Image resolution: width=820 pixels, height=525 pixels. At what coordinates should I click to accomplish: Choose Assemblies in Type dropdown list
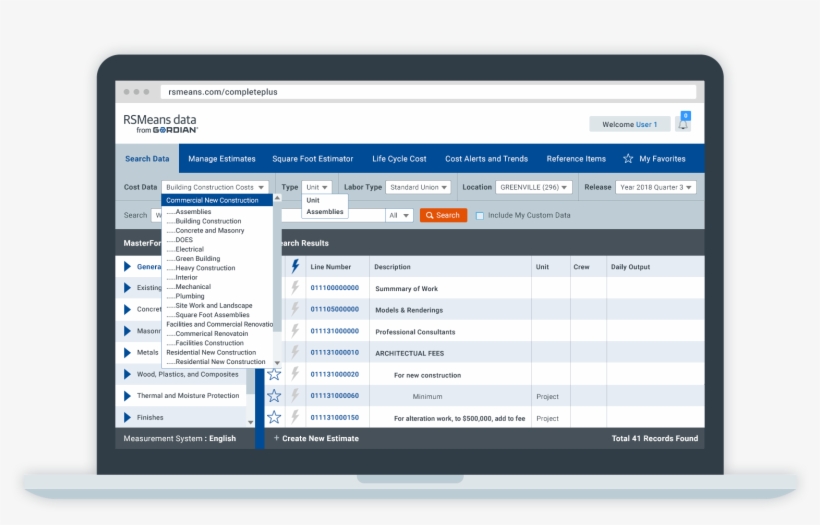(325, 212)
